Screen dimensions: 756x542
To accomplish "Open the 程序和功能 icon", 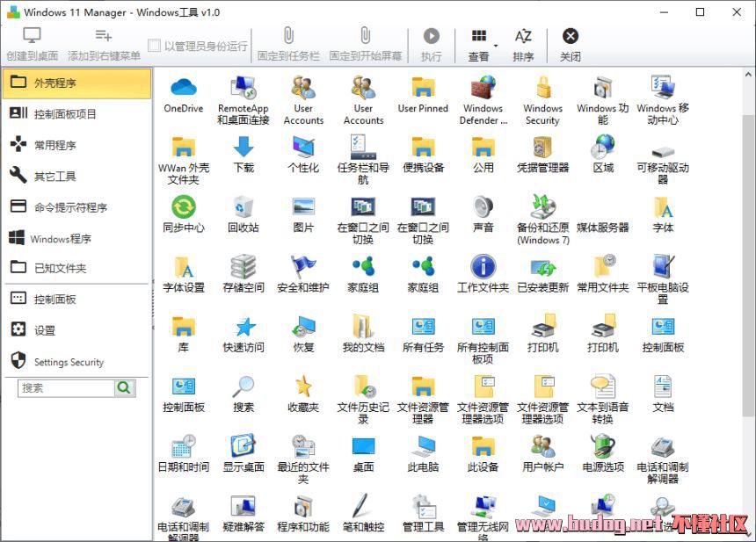I will tap(303, 505).
